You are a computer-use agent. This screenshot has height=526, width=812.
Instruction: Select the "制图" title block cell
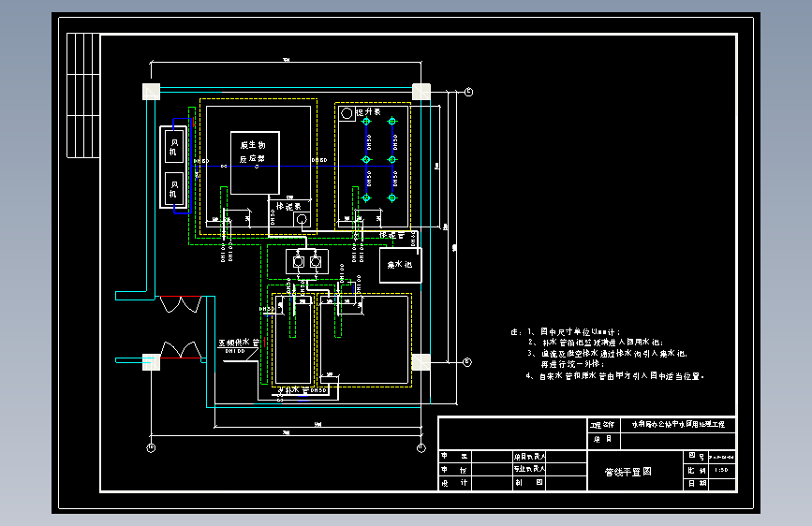pyautogui.click(x=529, y=482)
